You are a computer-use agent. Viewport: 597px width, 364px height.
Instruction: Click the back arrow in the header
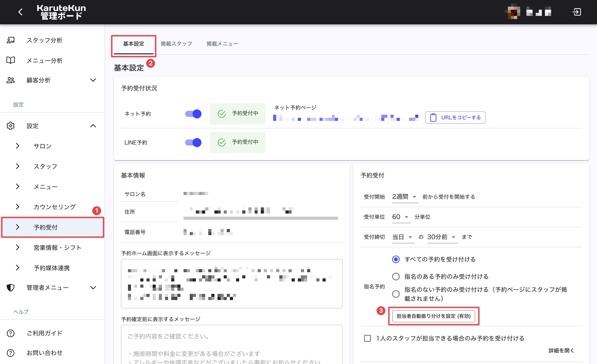click(21, 12)
